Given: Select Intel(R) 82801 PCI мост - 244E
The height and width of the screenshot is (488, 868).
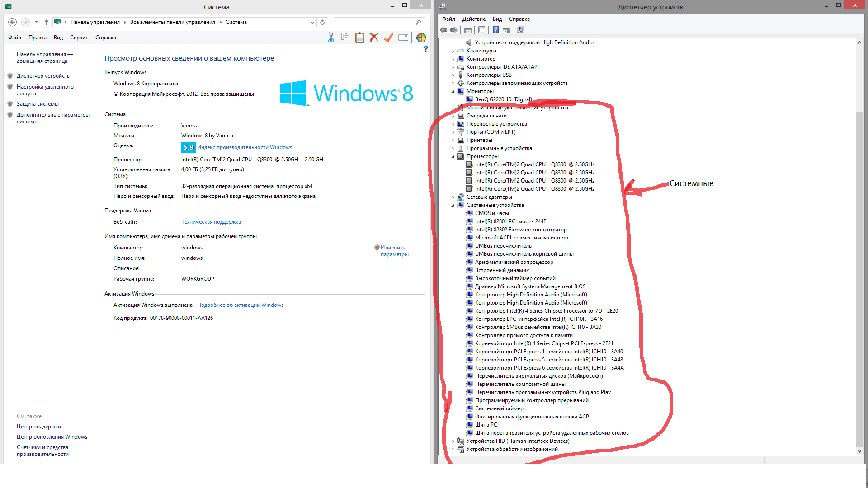Looking at the screenshot, I should tap(510, 221).
